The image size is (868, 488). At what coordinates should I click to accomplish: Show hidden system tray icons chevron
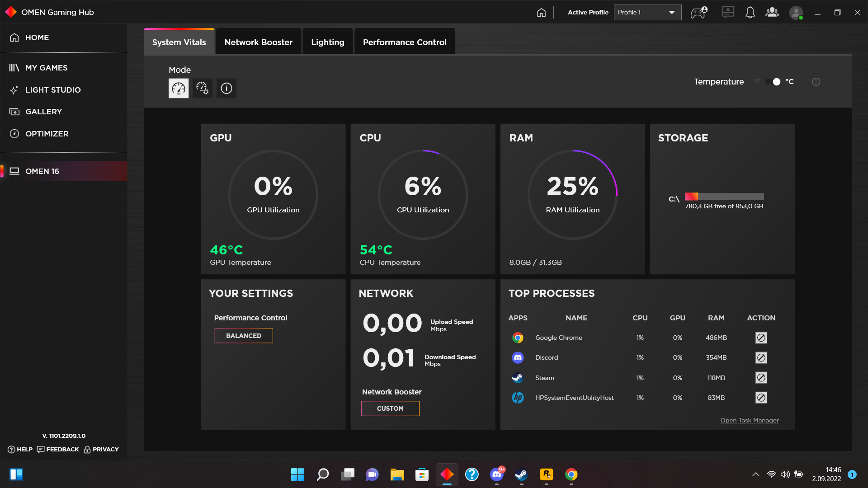(x=755, y=474)
